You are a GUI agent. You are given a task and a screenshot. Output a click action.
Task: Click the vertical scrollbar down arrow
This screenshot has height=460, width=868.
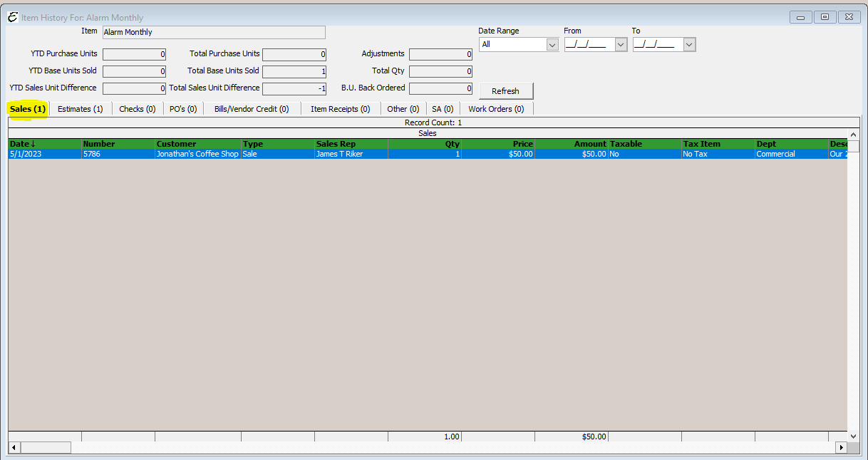(x=853, y=436)
